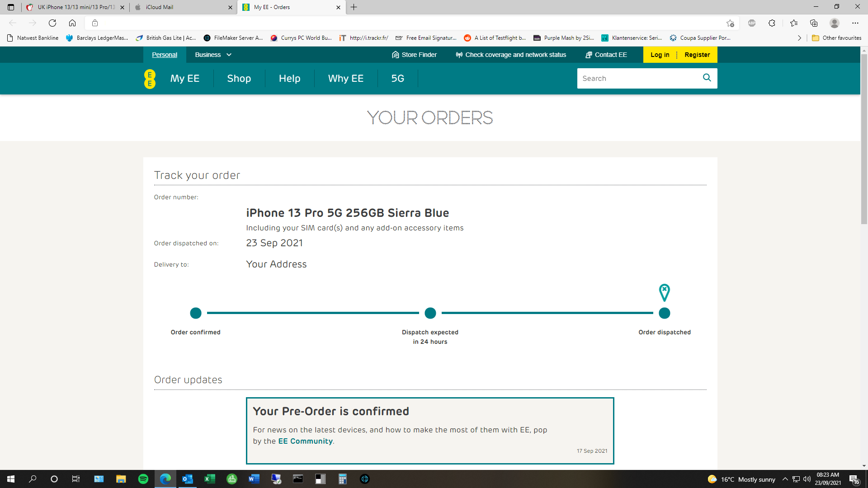
Task: Open browser home page icon
Action: (72, 23)
